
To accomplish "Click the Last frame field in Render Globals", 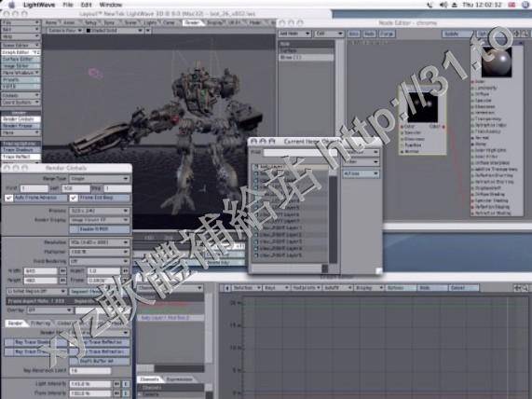I will coord(75,188).
